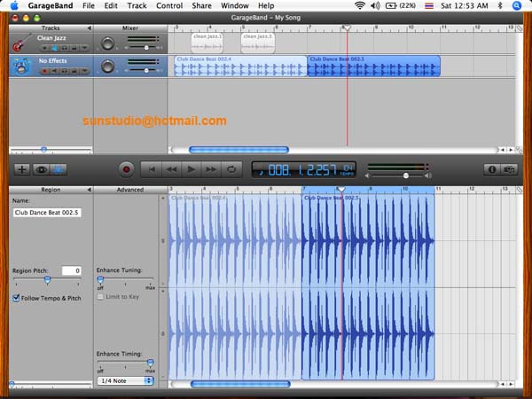Open the Media Browser button
Screen dimensions: 532x399
pyautogui.click(x=509, y=169)
